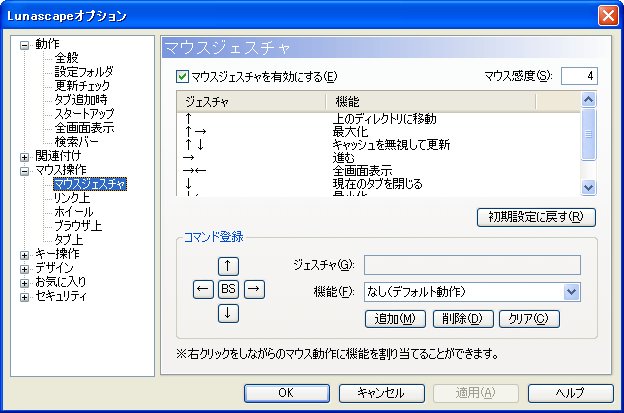Expand the セキュリティ tree node
This screenshot has width=624, height=413.
[x=25, y=297]
